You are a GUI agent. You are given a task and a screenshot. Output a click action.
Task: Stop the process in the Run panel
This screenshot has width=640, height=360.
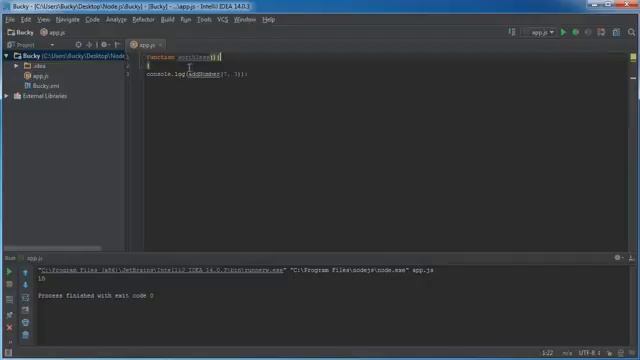(9, 284)
